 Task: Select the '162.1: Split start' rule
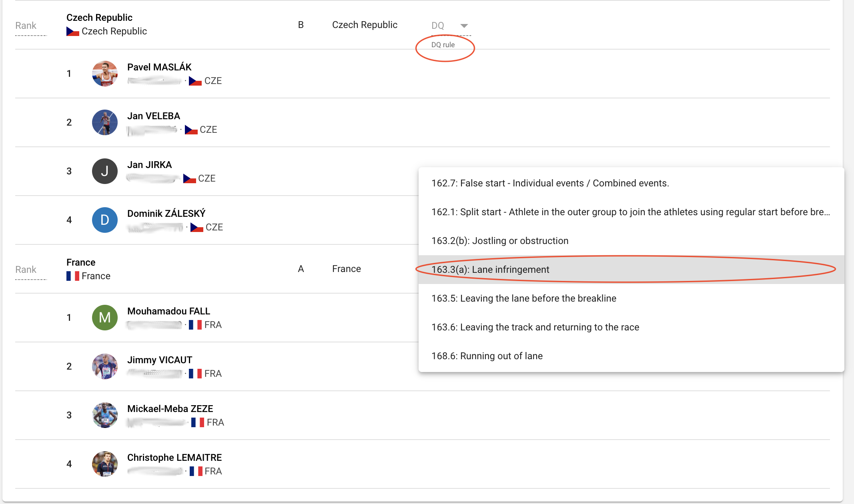coord(630,212)
